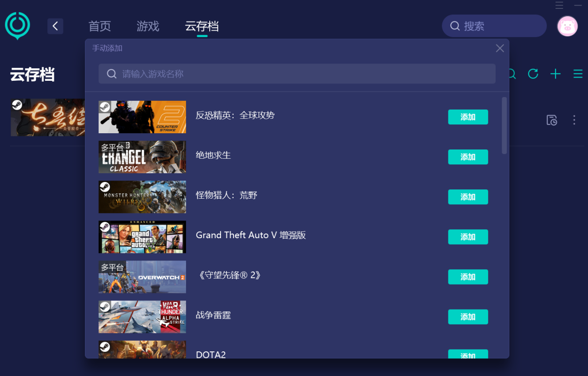Viewport: 588px width, 376px height.
Task: Open the pig avatar profile
Action: (x=567, y=26)
